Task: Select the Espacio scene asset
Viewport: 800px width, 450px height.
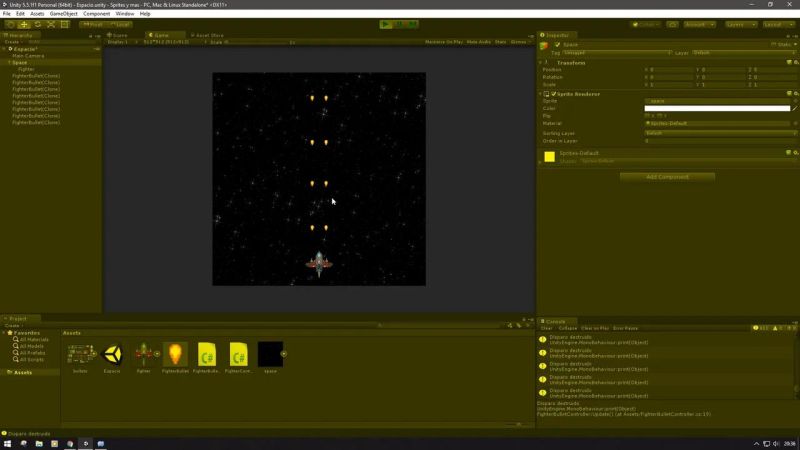Action: (x=112, y=358)
